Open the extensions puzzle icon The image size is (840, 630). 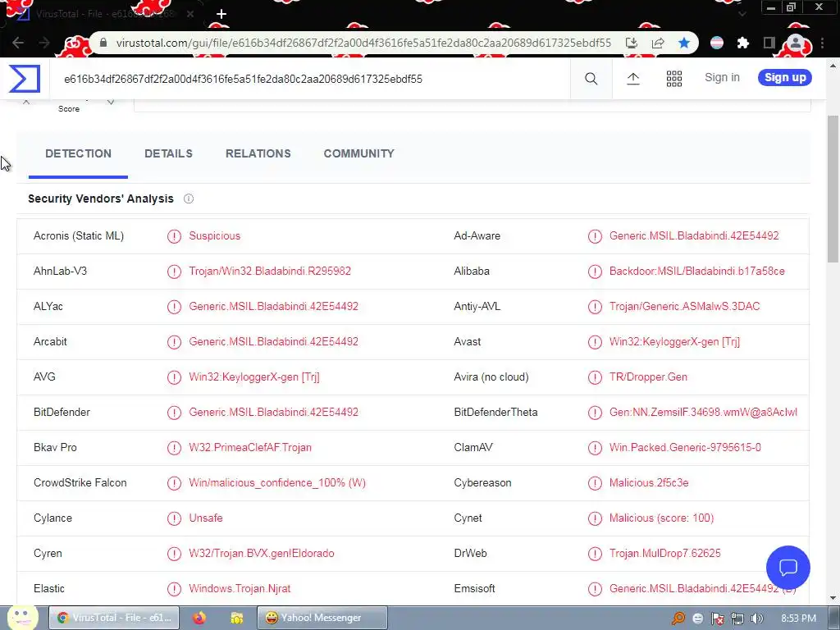click(742, 43)
